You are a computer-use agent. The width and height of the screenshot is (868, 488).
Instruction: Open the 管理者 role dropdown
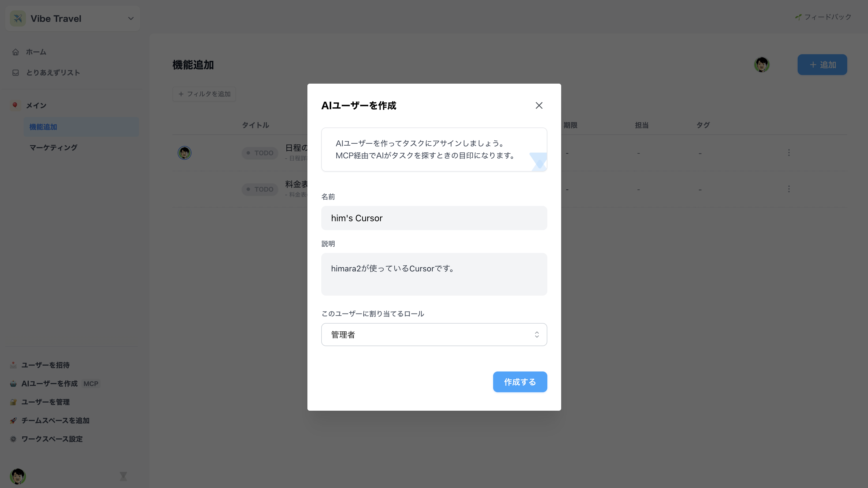click(434, 335)
